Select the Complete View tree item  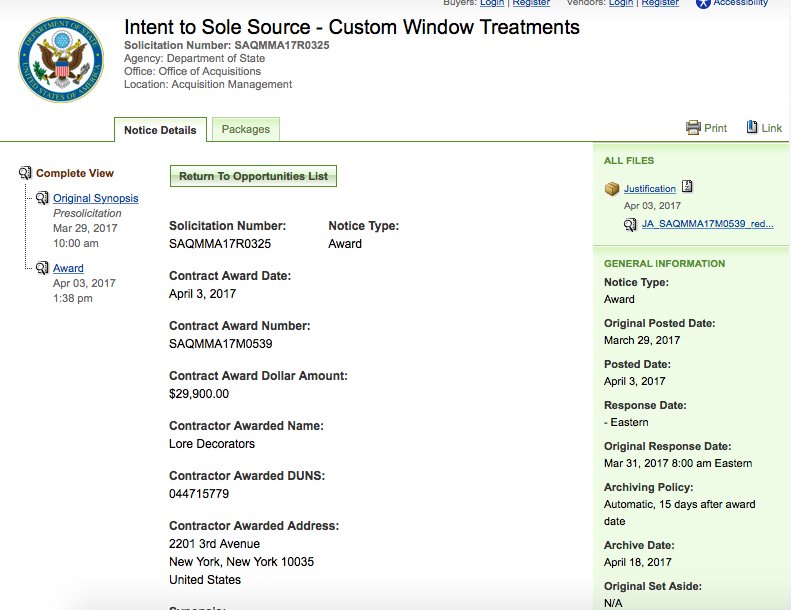[x=75, y=173]
